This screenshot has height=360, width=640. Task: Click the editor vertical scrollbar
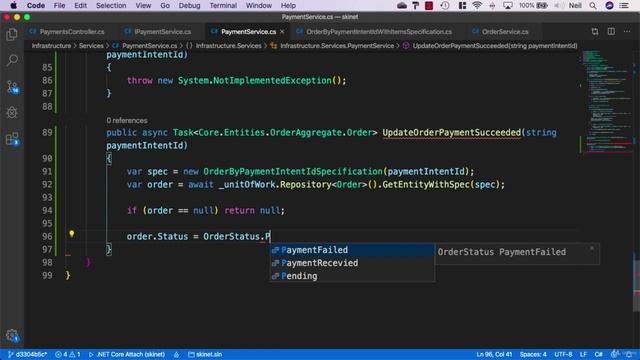(x=636, y=282)
